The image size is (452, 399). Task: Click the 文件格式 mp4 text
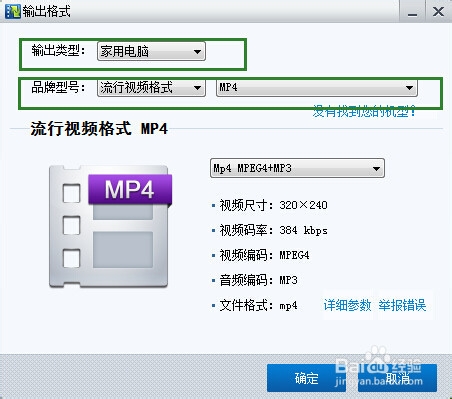[258, 305]
